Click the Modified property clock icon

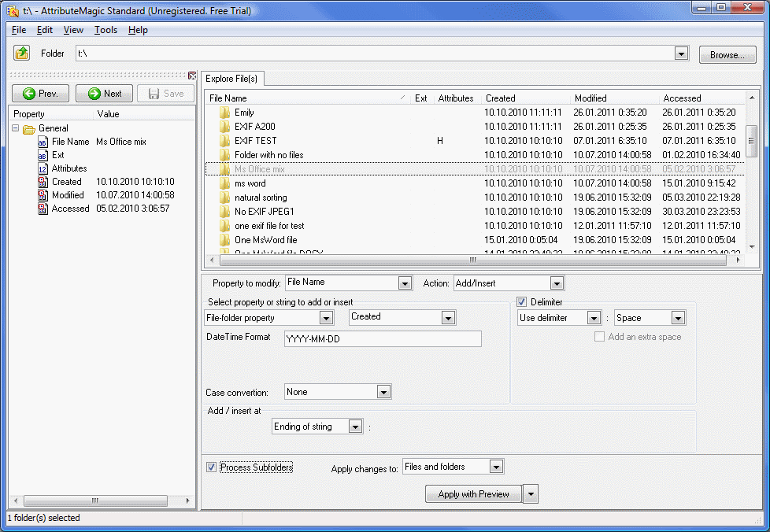(x=43, y=195)
